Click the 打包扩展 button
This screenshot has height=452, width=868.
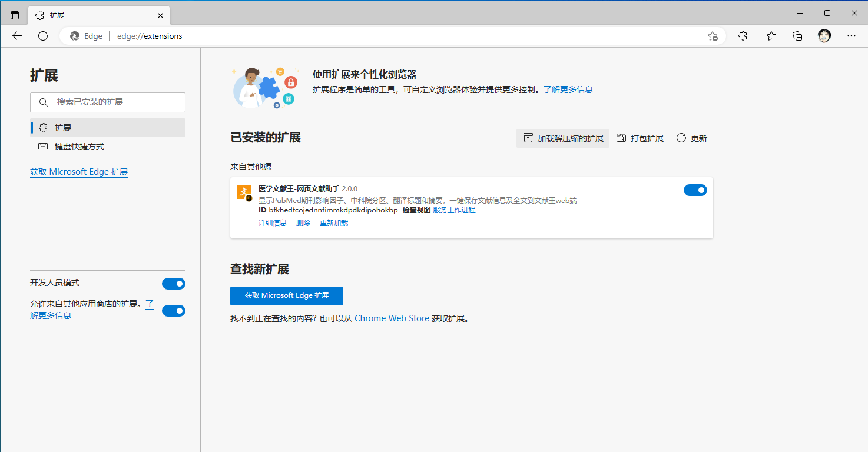pyautogui.click(x=640, y=138)
